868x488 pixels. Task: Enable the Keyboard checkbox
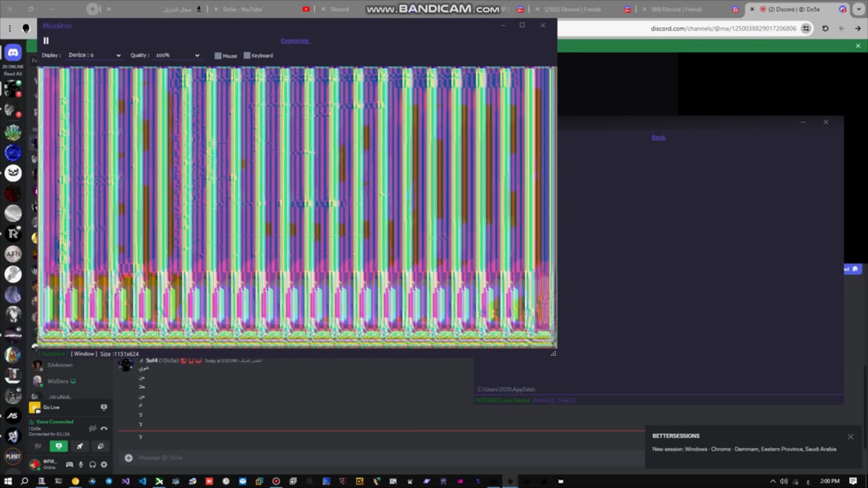pyautogui.click(x=248, y=56)
